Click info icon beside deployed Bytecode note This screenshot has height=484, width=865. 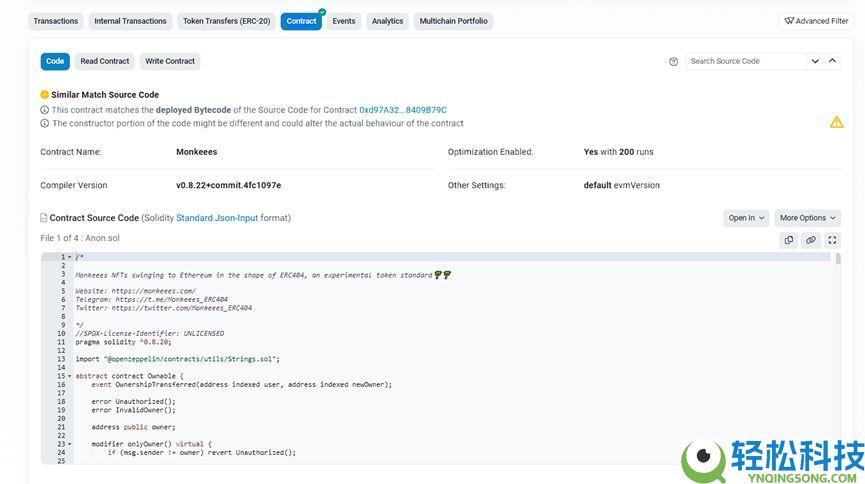[x=45, y=110]
